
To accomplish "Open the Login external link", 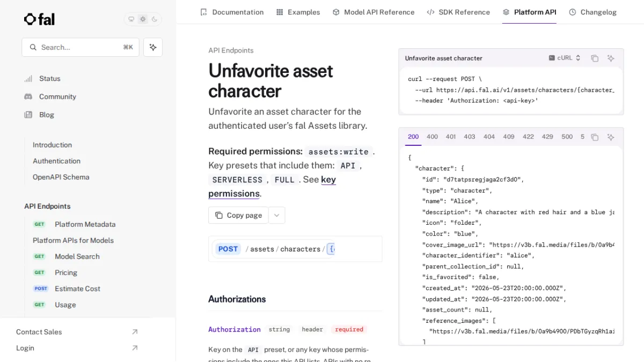I will [77, 348].
